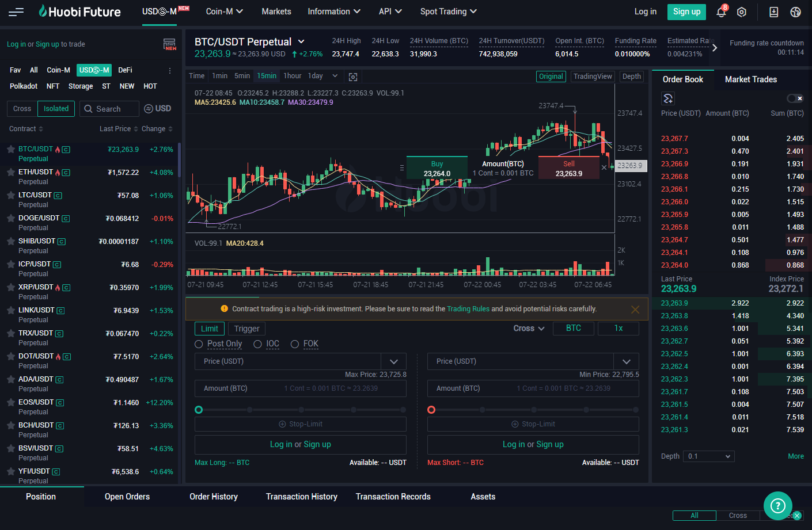Click the quick-trade drag handle icon
The image size is (812, 530).
point(402,167)
